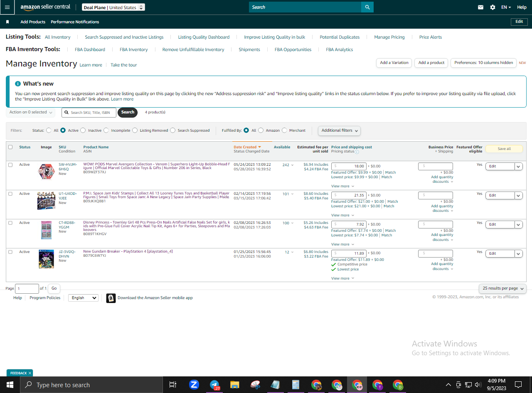This screenshot has height=393, width=532.
Task: Sort by Date Created arrow icon
Action: click(x=259, y=147)
